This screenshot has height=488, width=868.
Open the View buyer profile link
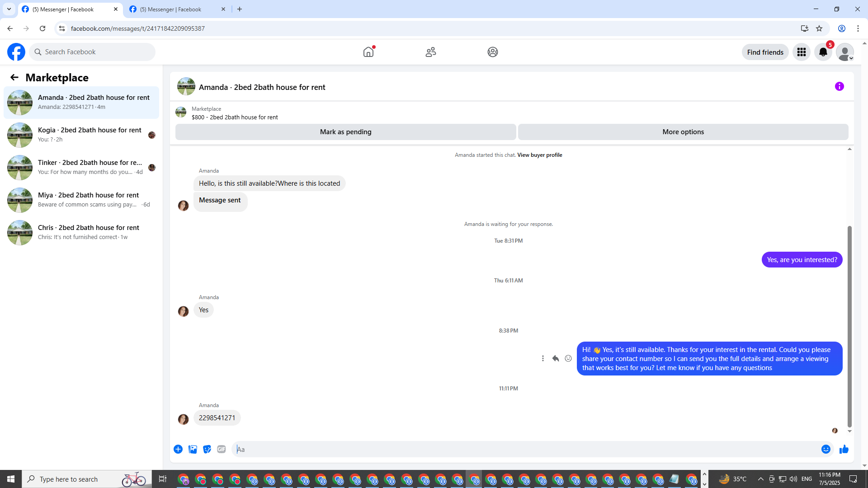(x=539, y=155)
